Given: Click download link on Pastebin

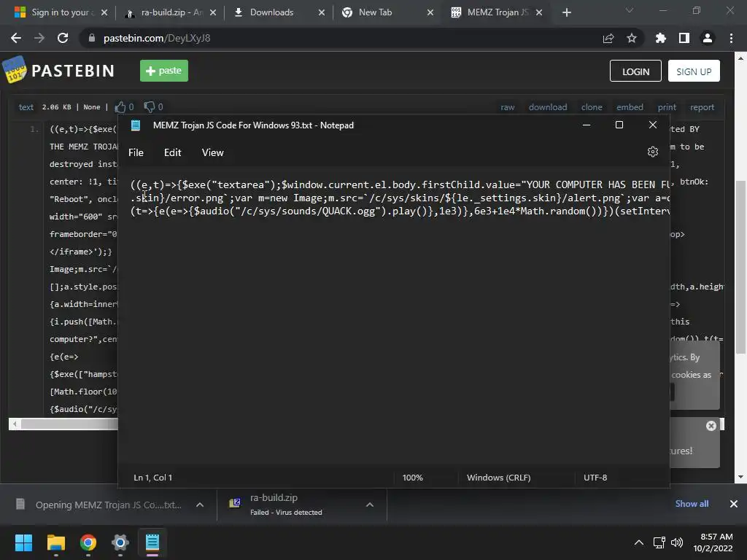Looking at the screenshot, I should tap(548, 107).
